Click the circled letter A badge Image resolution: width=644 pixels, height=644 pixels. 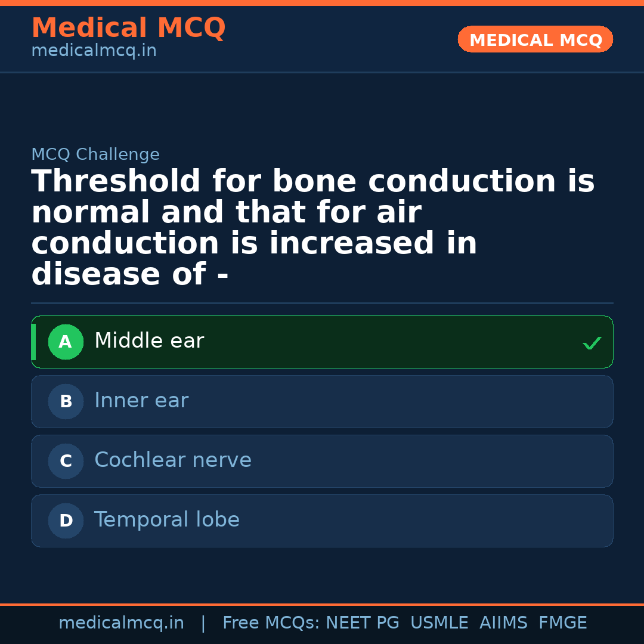pos(66,342)
